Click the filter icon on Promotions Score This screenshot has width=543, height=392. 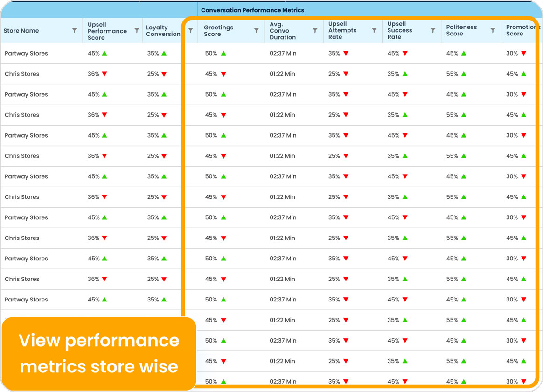[x=540, y=30]
